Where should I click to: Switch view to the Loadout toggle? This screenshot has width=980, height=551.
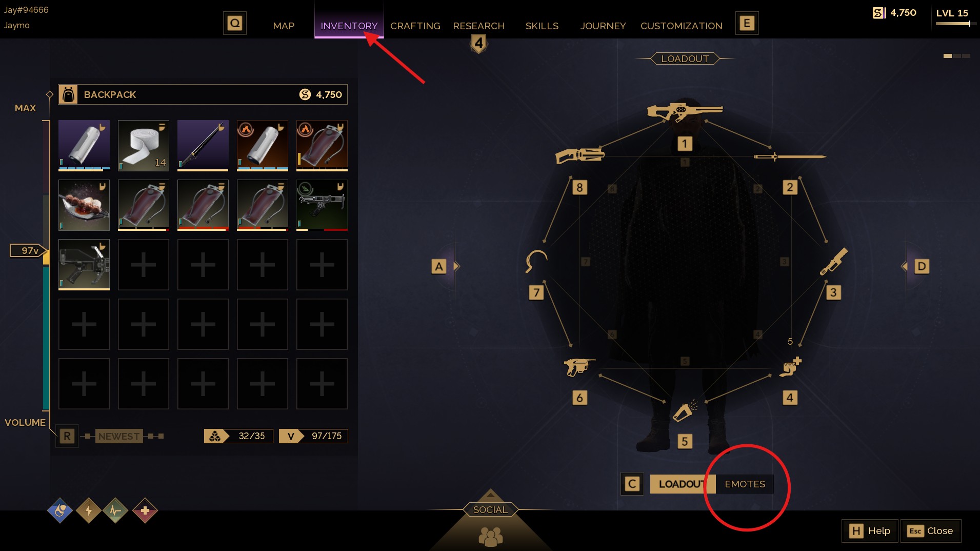pyautogui.click(x=683, y=484)
